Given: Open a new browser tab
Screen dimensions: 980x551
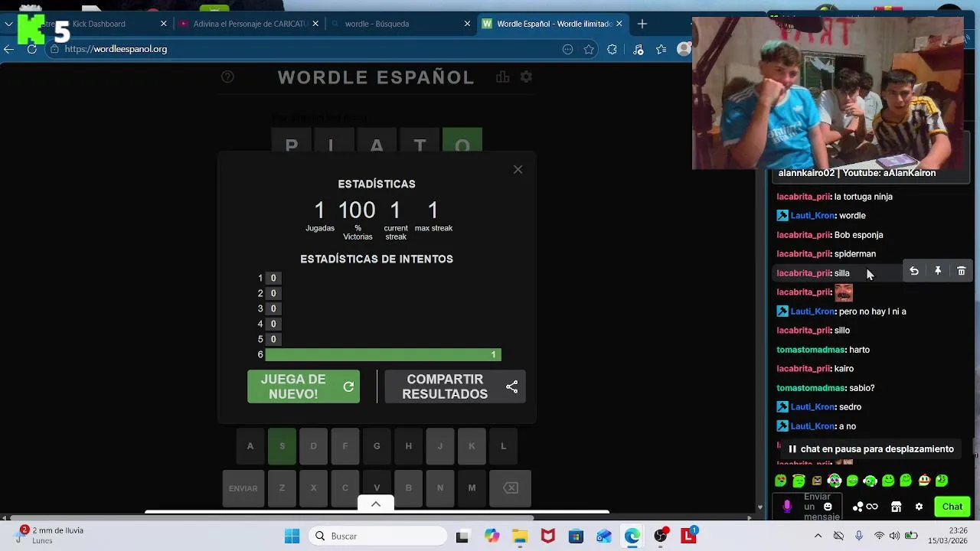Looking at the screenshot, I should tap(642, 24).
